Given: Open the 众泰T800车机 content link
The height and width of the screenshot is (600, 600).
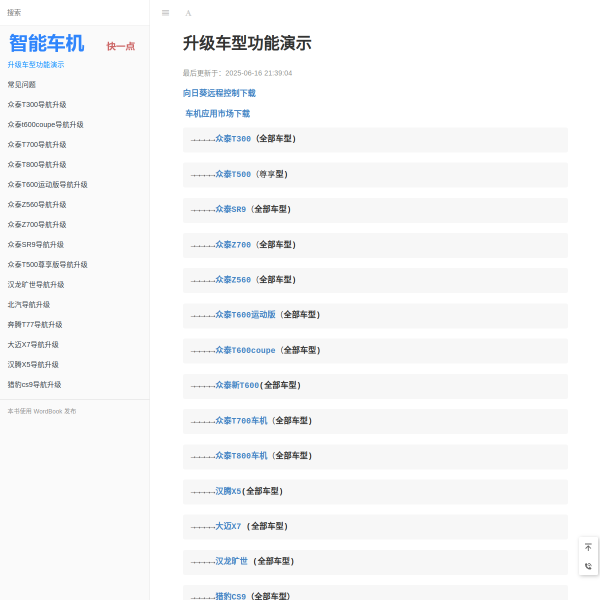Looking at the screenshot, I should point(241,456).
